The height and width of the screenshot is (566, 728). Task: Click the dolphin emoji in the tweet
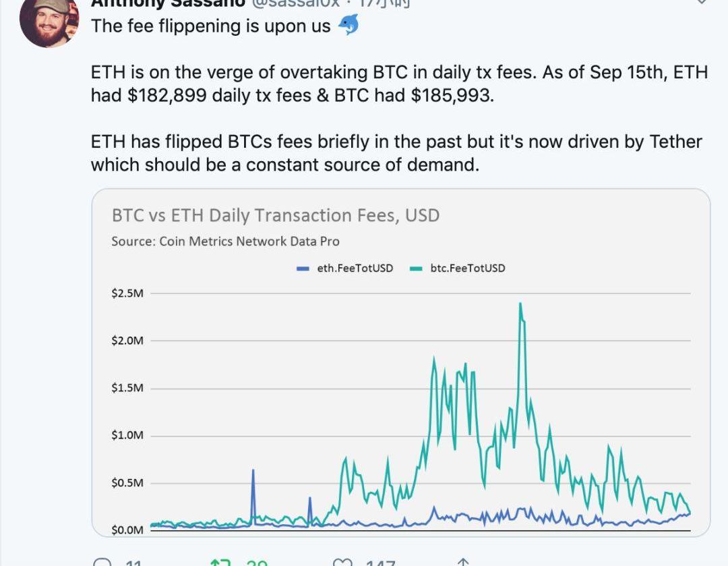click(348, 26)
